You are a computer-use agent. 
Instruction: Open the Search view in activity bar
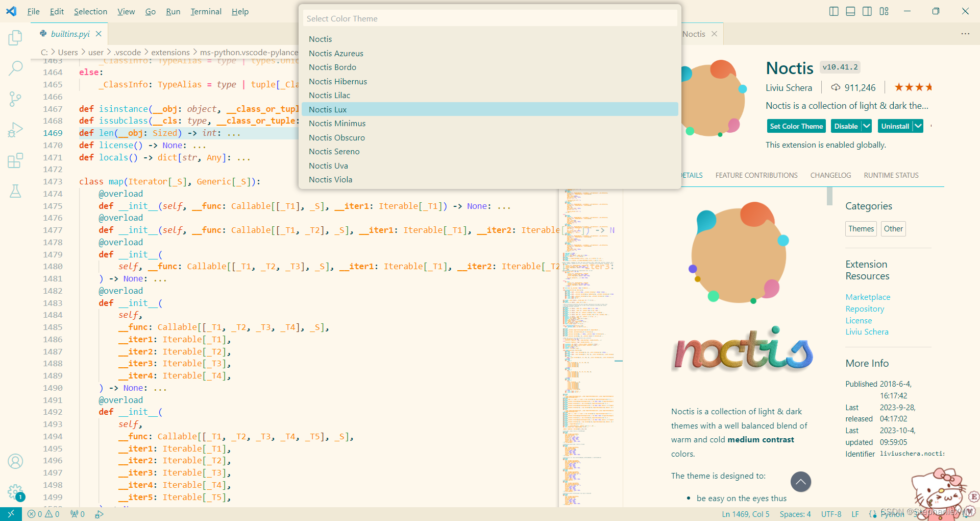coord(15,68)
